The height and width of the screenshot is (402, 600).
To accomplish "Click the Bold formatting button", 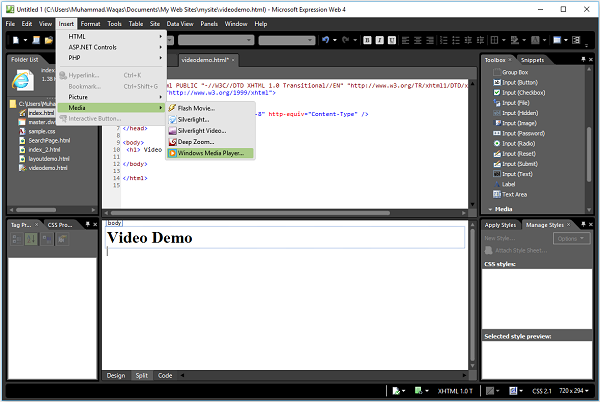I will pyautogui.click(x=367, y=40).
